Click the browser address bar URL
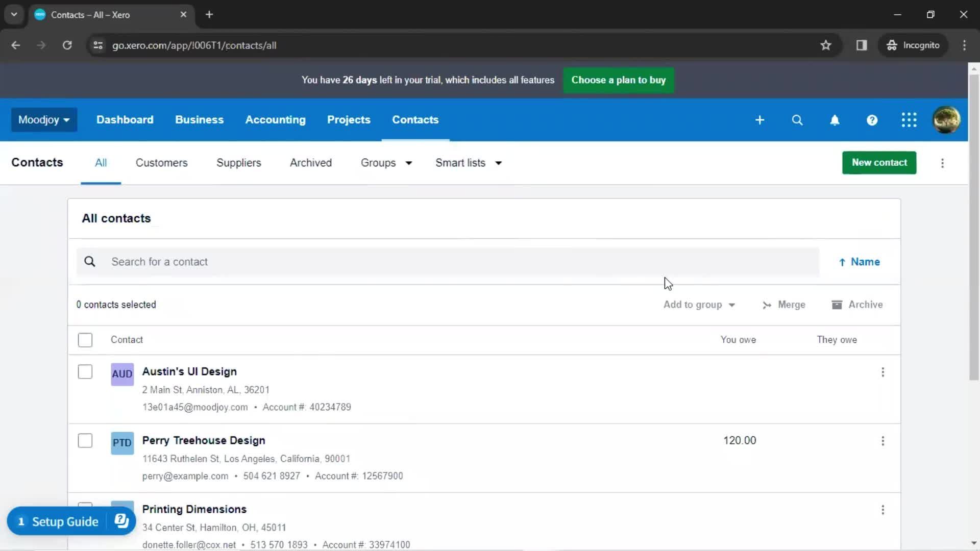This screenshot has width=980, height=551. [194, 45]
